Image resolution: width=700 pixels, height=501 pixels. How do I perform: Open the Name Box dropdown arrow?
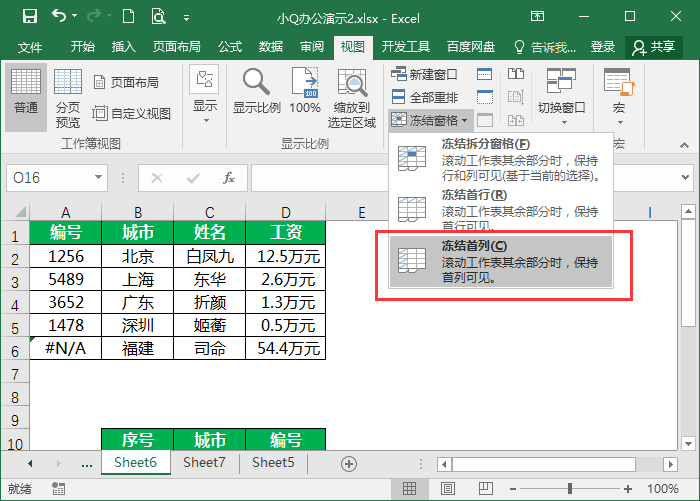click(98, 177)
